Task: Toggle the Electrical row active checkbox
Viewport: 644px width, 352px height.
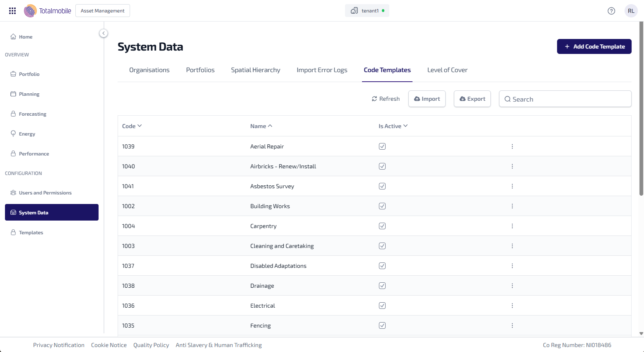Action: tap(382, 306)
